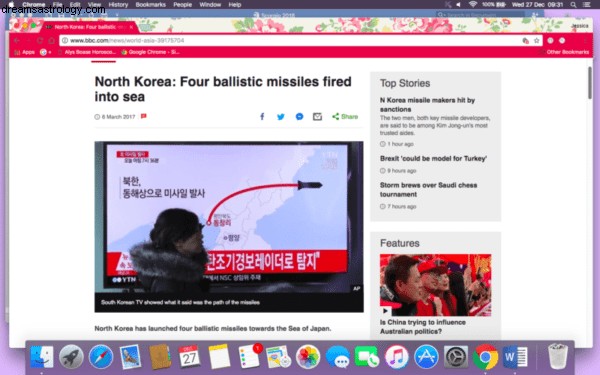Open Apps bookmarks shortcut
This screenshot has height=375, width=600.
pyautogui.click(x=24, y=52)
